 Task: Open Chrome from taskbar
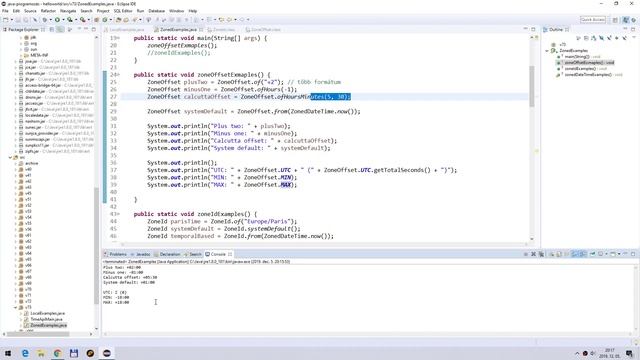tap(57, 353)
